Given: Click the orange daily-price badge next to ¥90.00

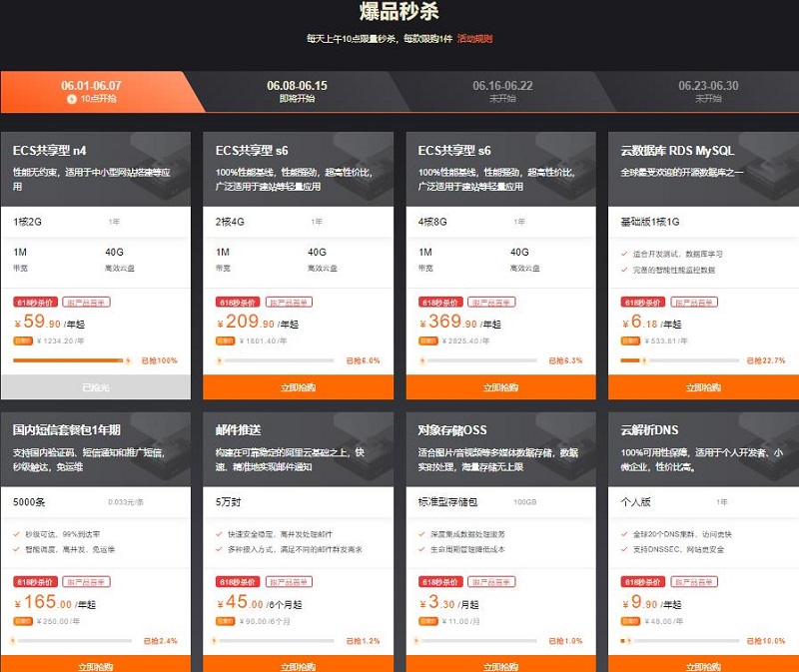Looking at the screenshot, I should [226, 621].
